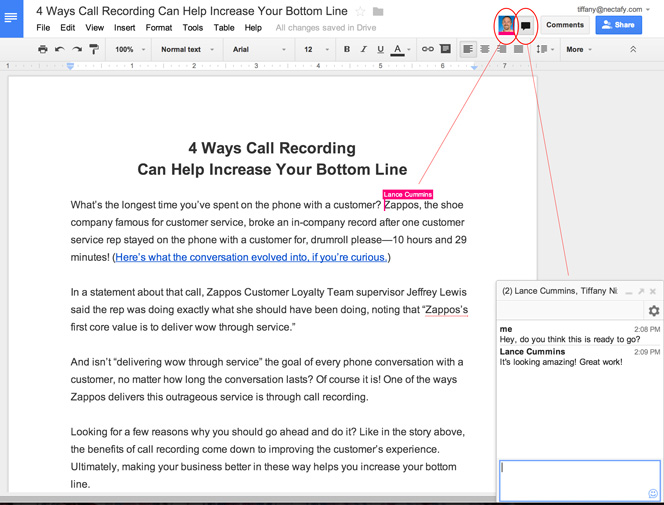The image size is (664, 505).
Task: Select the Paint format tool
Action: tap(94, 49)
